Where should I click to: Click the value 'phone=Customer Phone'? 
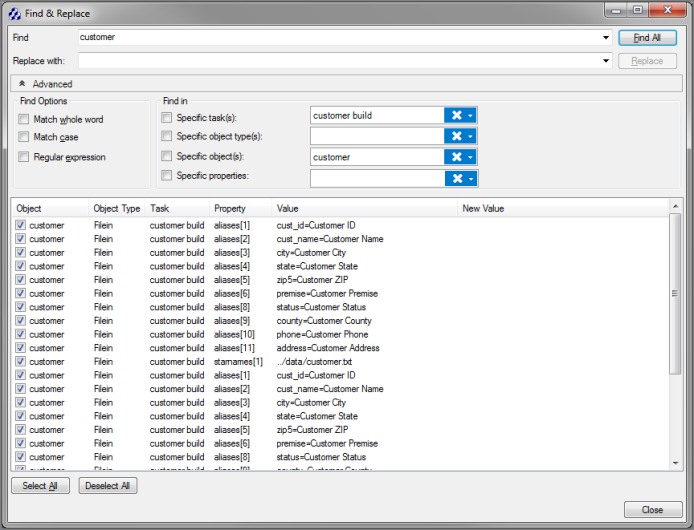(322, 334)
